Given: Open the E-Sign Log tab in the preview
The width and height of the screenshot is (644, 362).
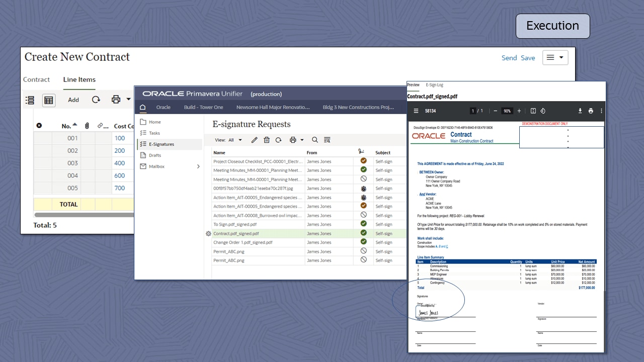Looking at the screenshot, I should pos(434,85).
